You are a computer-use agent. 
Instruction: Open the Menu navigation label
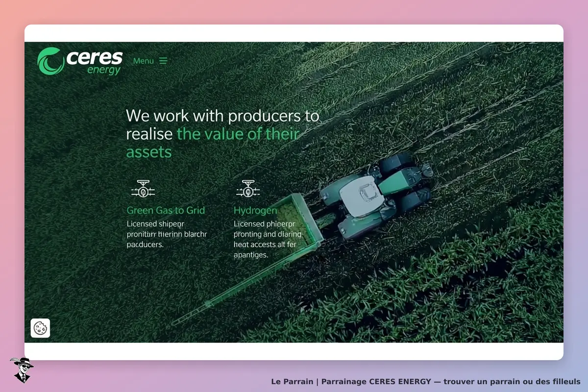(144, 61)
